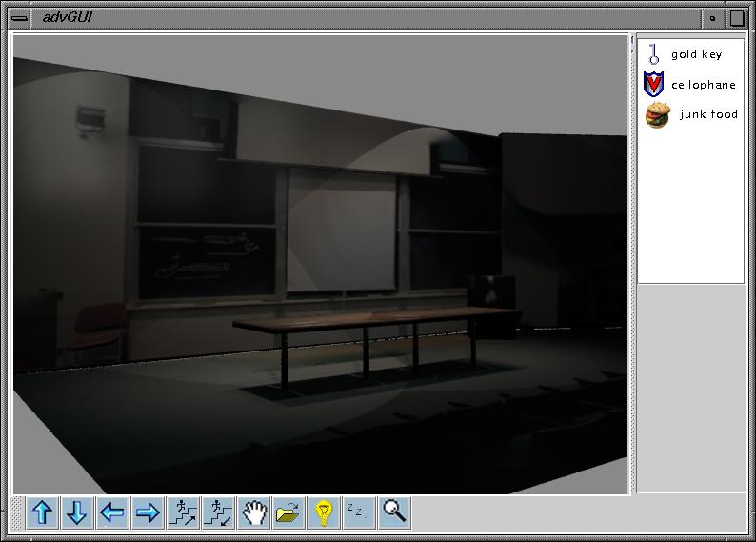Select the hand grab tool
Image resolution: width=756 pixels, height=542 pixels.
coord(253,513)
